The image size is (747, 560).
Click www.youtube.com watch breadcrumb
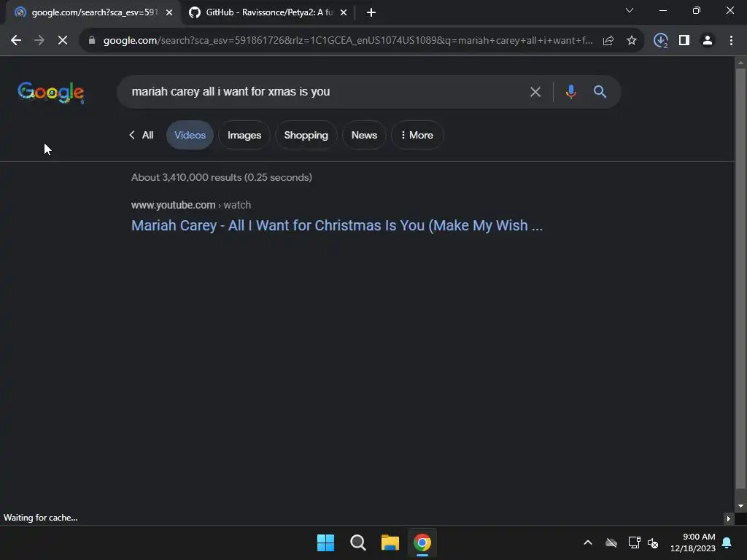coord(191,205)
